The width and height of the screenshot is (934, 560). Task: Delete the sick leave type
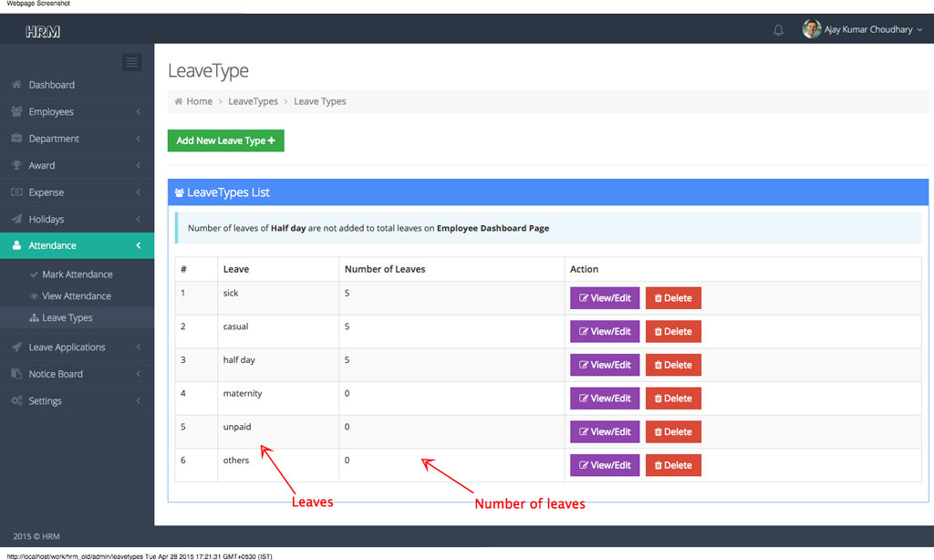tap(673, 298)
